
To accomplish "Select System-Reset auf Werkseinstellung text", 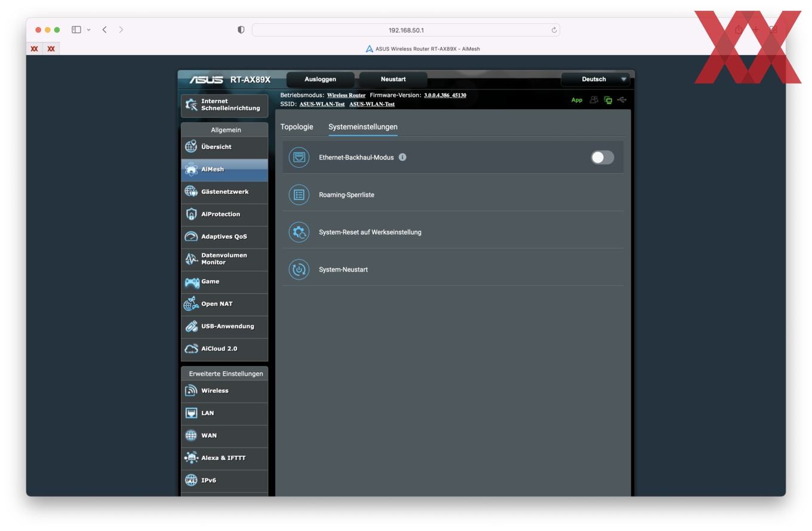I will coord(370,232).
